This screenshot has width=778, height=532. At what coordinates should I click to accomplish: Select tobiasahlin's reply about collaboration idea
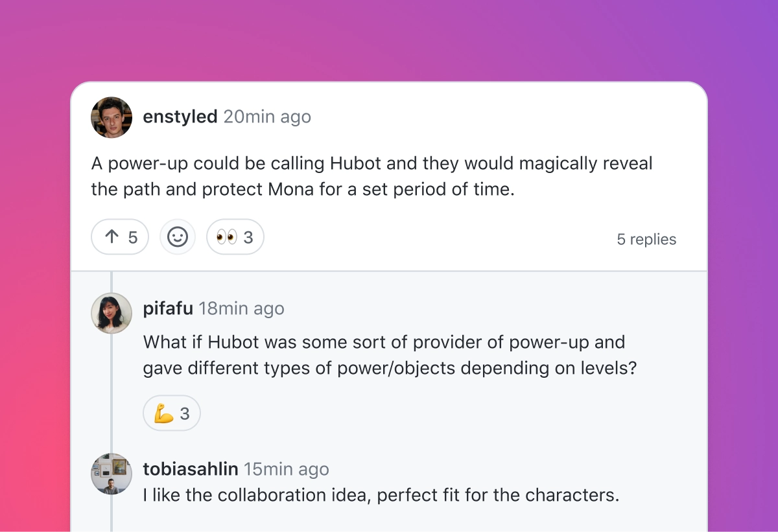(381, 495)
